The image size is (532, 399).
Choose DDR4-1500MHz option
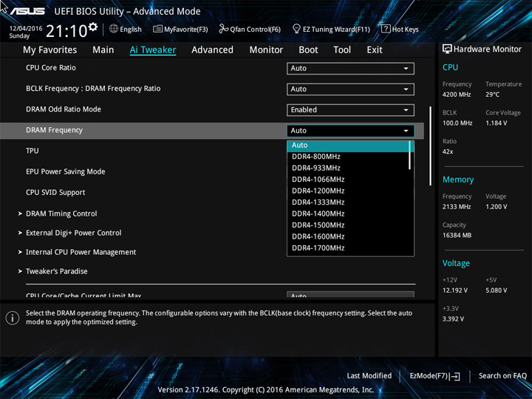click(349, 225)
